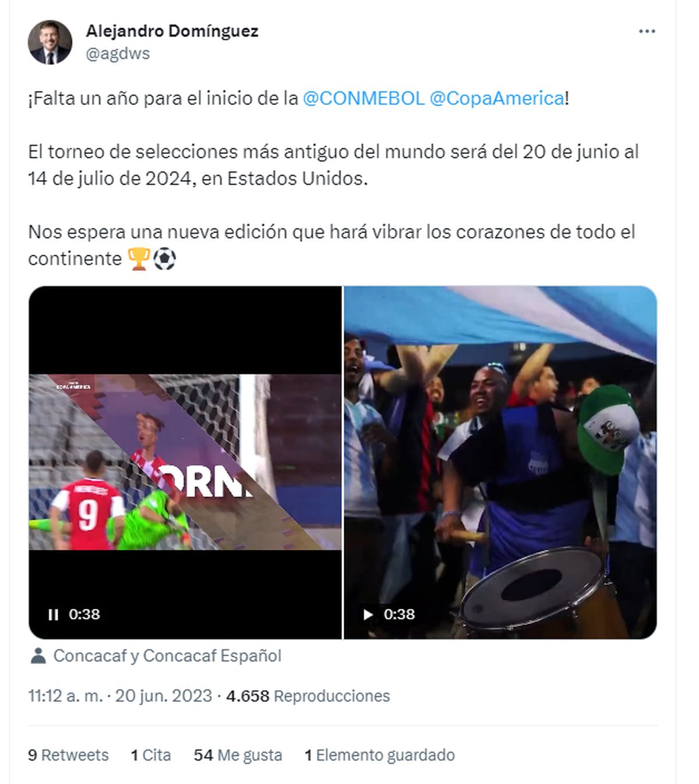The width and height of the screenshot is (699, 784).
Task: View the 4.658 Reproducciones count
Action: (308, 696)
